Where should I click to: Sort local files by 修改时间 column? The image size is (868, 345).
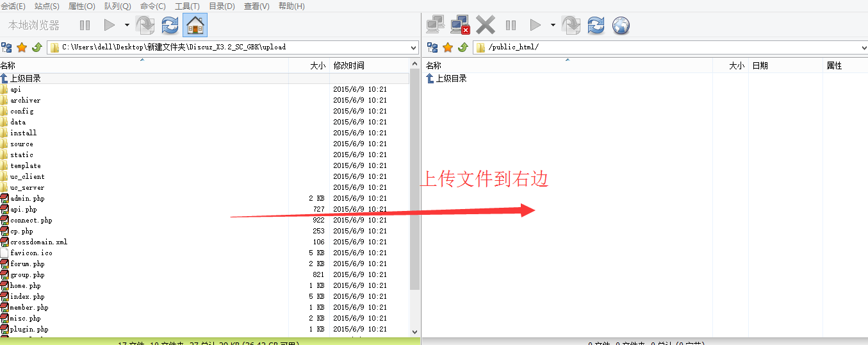click(348, 65)
